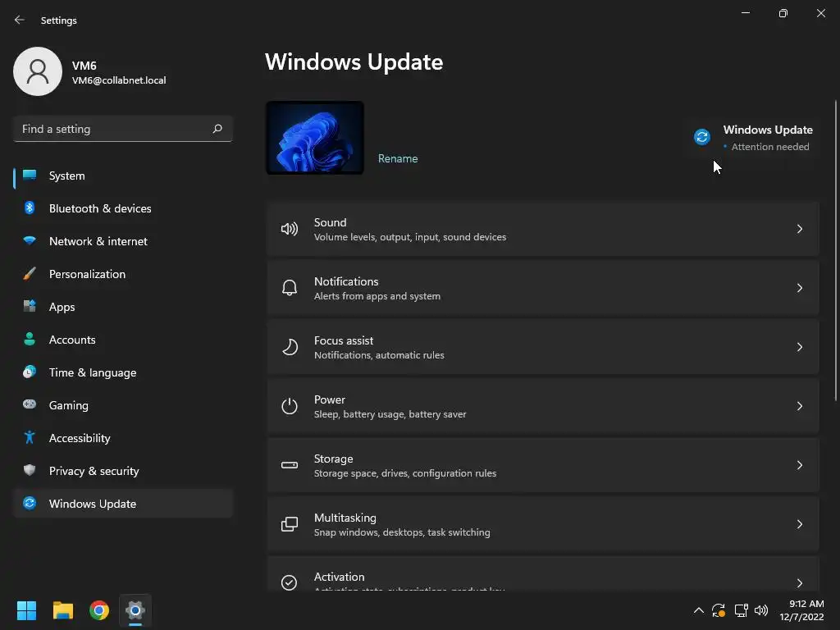Open File Explorer from taskbar
The width and height of the screenshot is (840, 630).
click(62, 610)
